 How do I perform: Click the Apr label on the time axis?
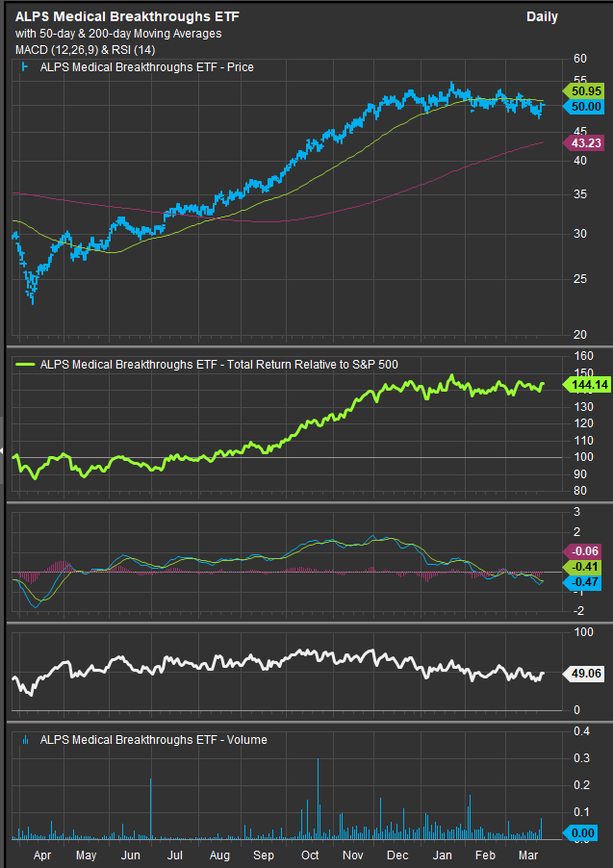click(x=43, y=855)
